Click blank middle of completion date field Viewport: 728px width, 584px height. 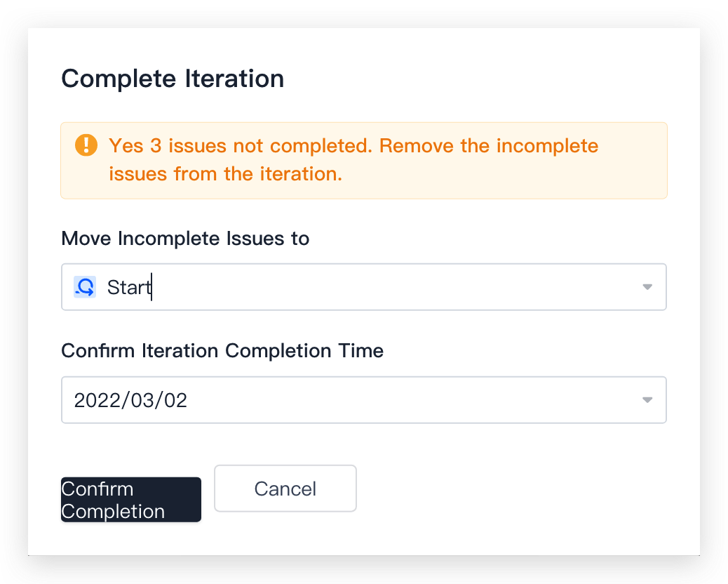pyautogui.click(x=409, y=400)
